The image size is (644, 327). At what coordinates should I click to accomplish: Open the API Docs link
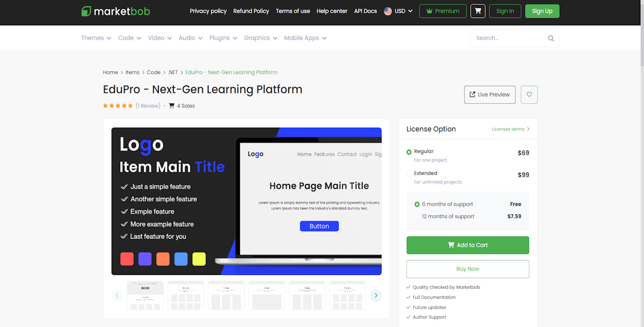click(x=365, y=11)
